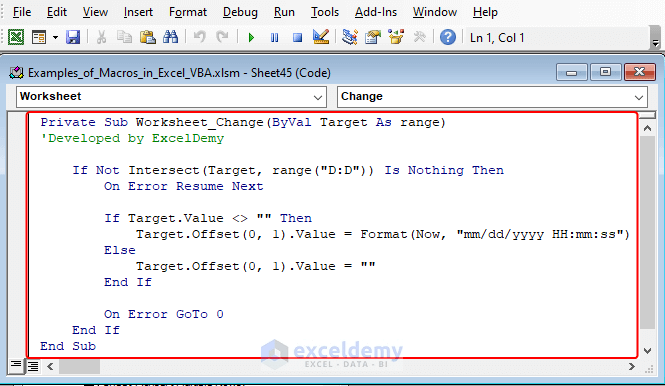Expand the Change procedure dropdown
This screenshot has width=665, height=386.
(639, 97)
